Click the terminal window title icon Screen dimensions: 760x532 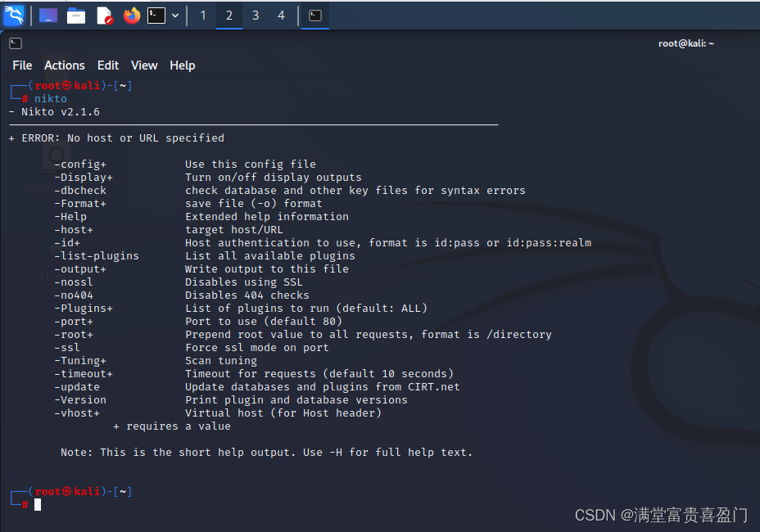(x=16, y=43)
